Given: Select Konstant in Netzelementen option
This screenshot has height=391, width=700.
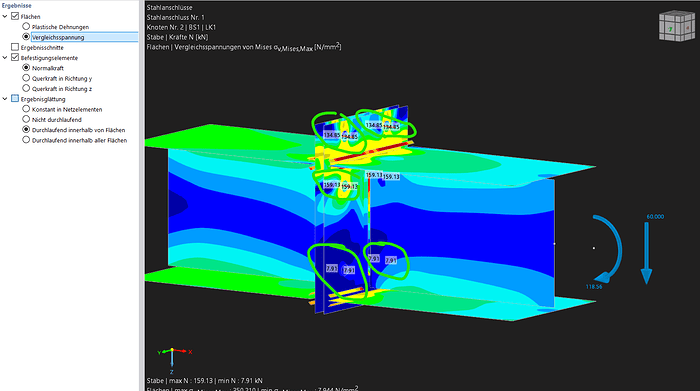Looking at the screenshot, I should [26, 109].
